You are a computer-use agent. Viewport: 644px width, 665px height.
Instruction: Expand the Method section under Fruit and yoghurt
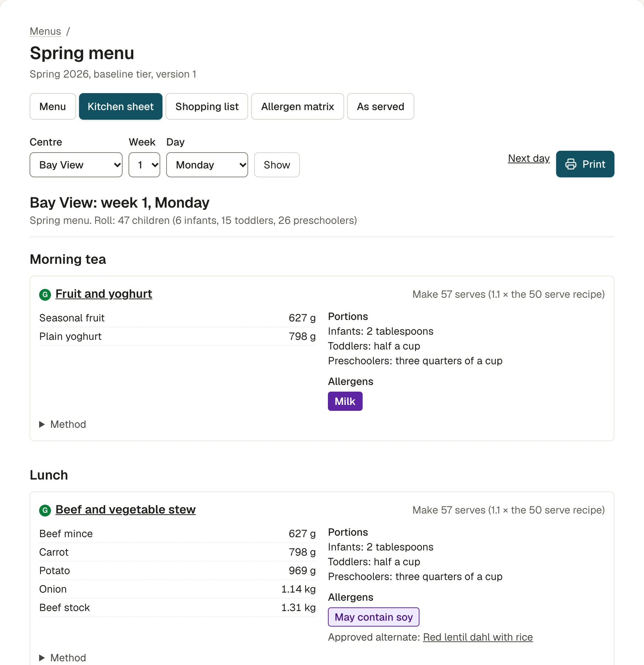[x=62, y=424]
